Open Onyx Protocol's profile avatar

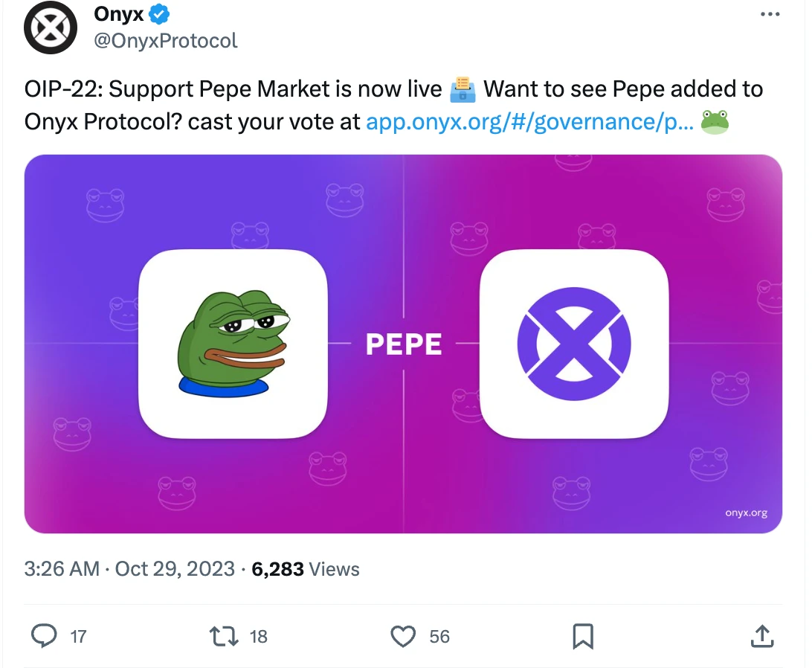point(51,28)
